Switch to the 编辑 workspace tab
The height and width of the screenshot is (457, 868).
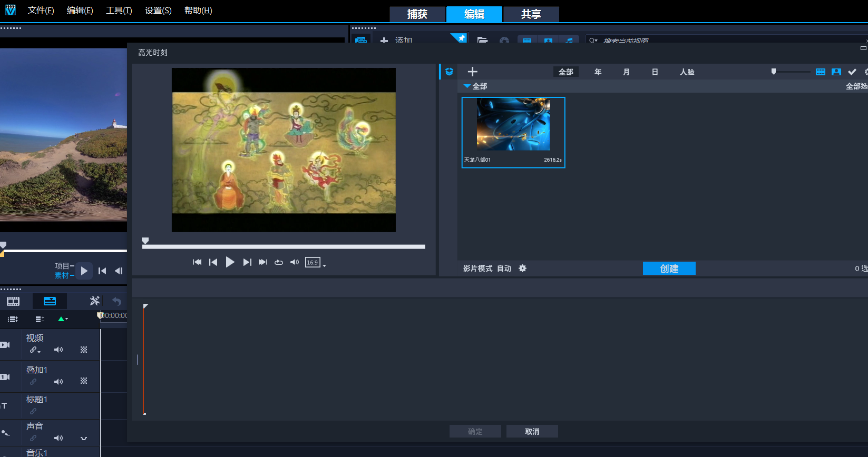(x=474, y=14)
